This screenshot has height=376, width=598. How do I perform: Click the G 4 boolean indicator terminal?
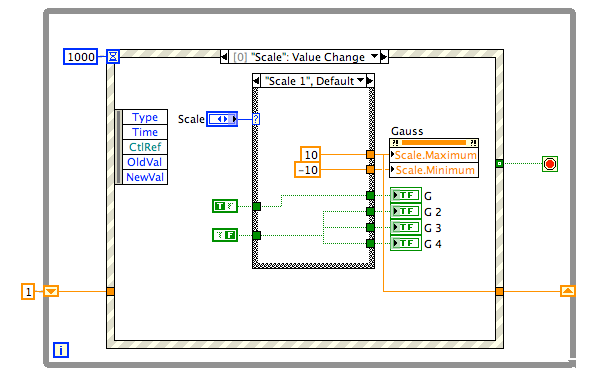point(406,243)
